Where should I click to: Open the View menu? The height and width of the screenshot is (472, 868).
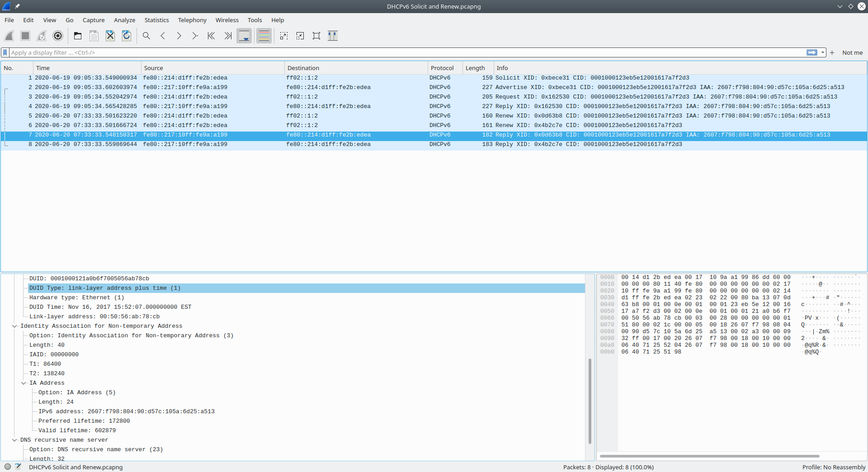click(x=49, y=20)
